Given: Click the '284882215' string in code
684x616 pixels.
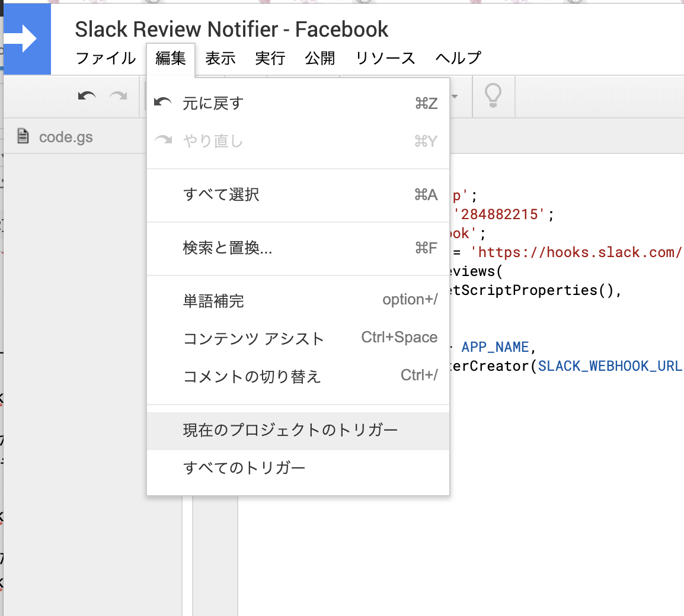Looking at the screenshot, I should (499, 214).
